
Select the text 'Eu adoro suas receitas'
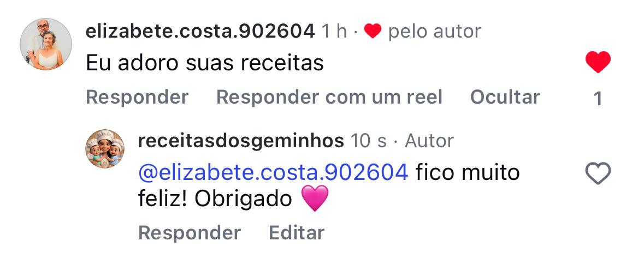(x=204, y=64)
